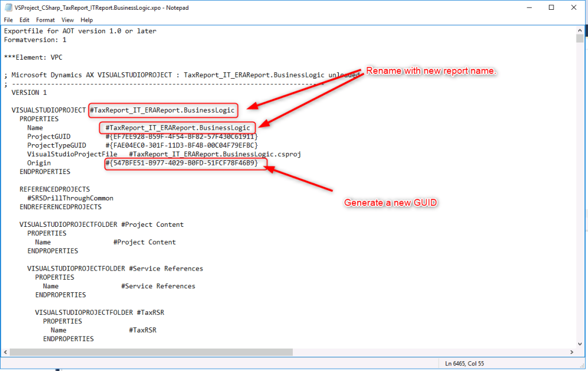Viewport: 588px width, 371px height.
Task: Maximize the Notepad window
Action: (x=551, y=7)
